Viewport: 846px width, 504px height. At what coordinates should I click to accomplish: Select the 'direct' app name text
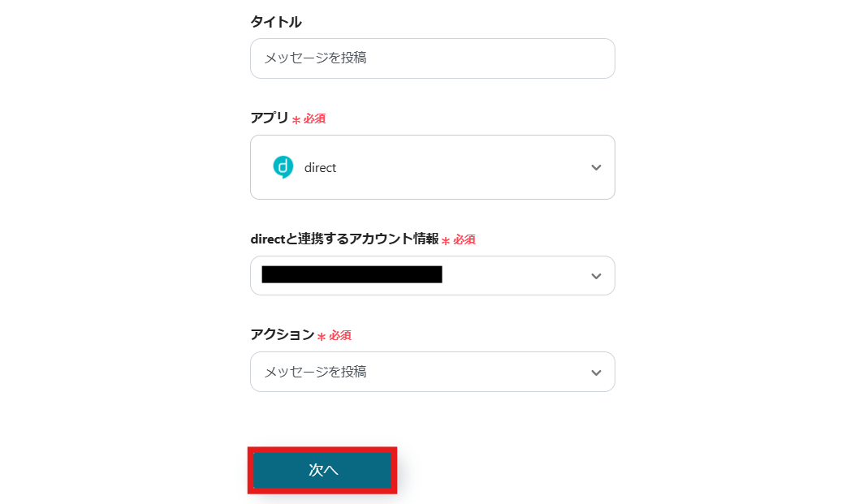pos(320,168)
